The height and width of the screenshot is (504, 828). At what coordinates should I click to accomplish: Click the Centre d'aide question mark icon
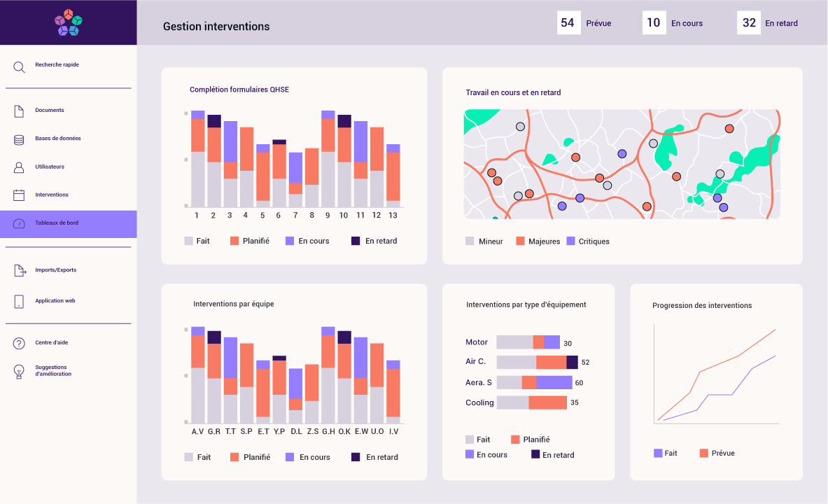19,343
